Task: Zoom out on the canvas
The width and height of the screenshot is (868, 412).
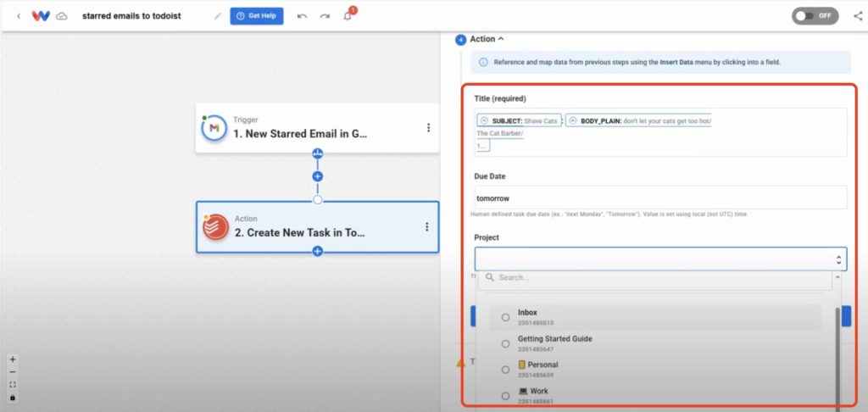Action: point(13,372)
